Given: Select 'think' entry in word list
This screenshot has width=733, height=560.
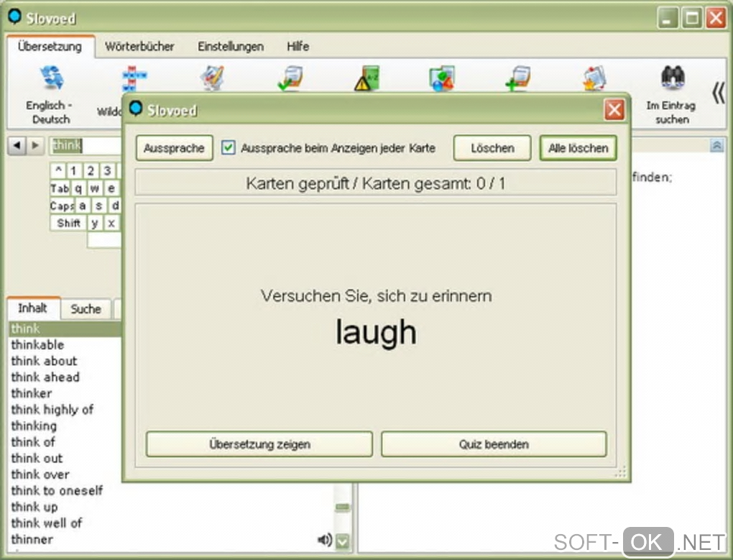Looking at the screenshot, I should tap(65, 329).
